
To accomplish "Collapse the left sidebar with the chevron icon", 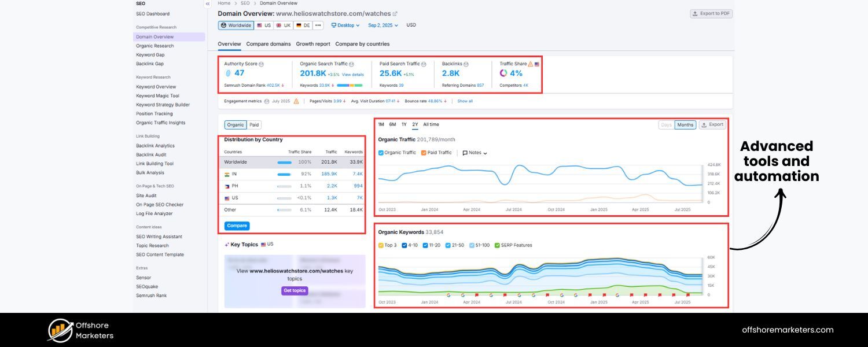I will coord(208,4).
